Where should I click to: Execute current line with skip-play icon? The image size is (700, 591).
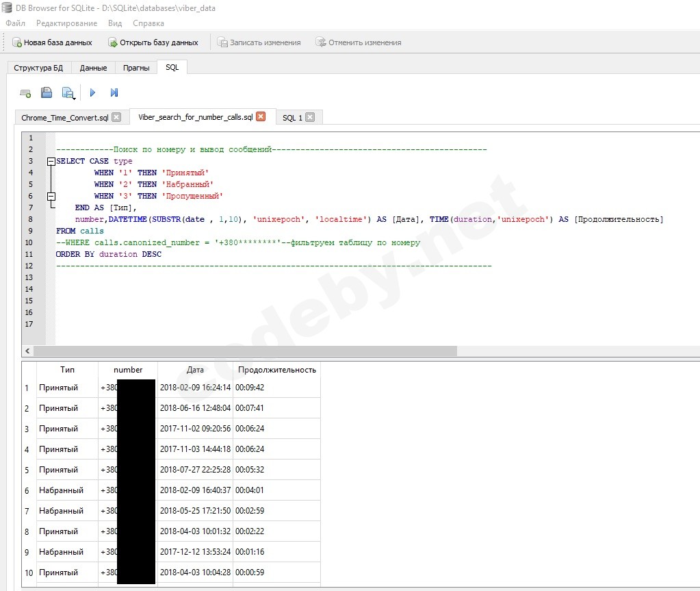tap(114, 92)
